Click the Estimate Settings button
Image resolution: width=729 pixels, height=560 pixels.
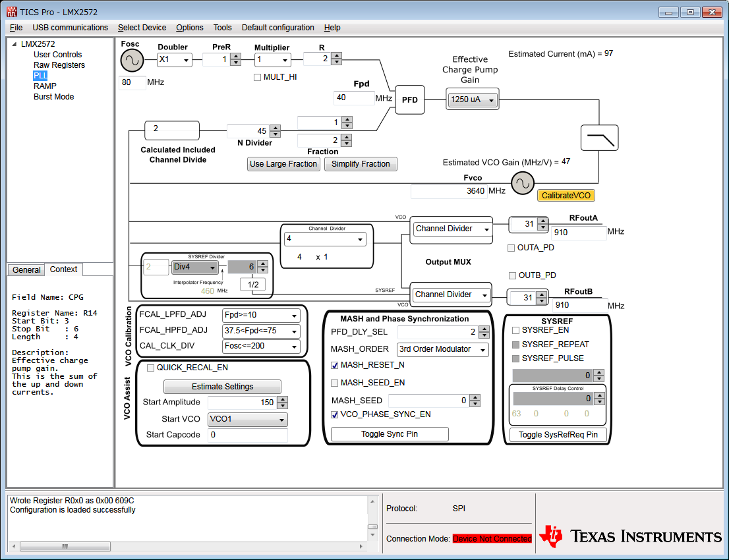pos(223,387)
